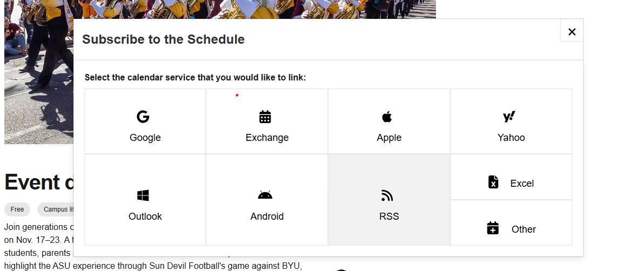This screenshot has height=271, width=644.
Task: Close the Subscribe to the Schedule dialog
Action: coord(572,32)
